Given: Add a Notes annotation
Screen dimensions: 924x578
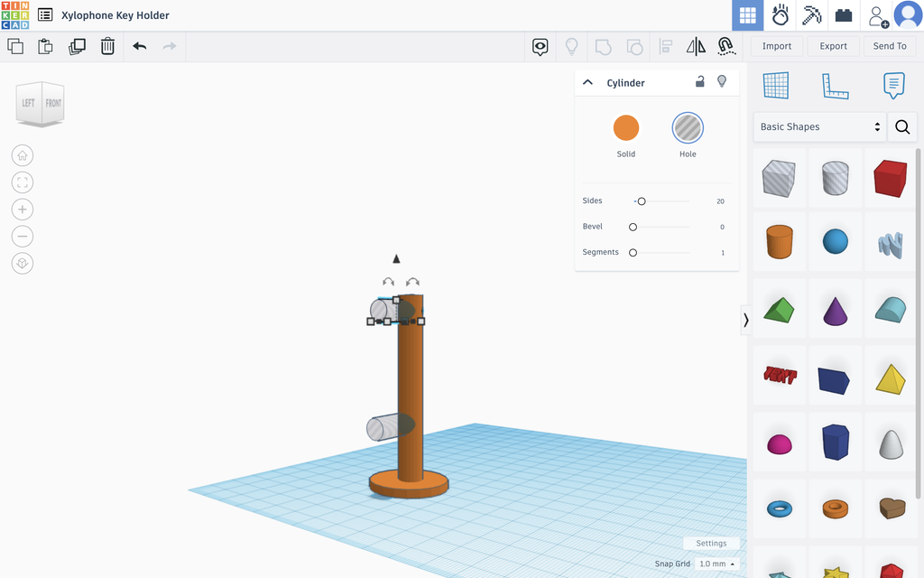Looking at the screenshot, I should 894,86.
